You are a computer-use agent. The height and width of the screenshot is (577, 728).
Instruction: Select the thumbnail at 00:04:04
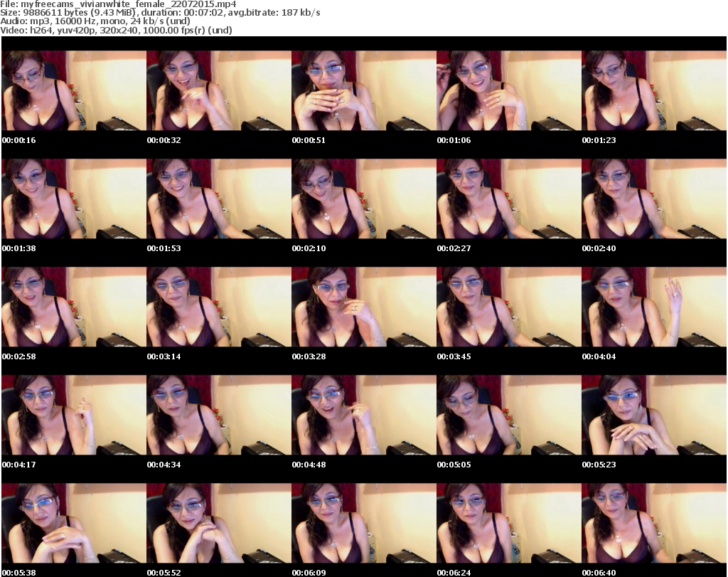(654, 307)
